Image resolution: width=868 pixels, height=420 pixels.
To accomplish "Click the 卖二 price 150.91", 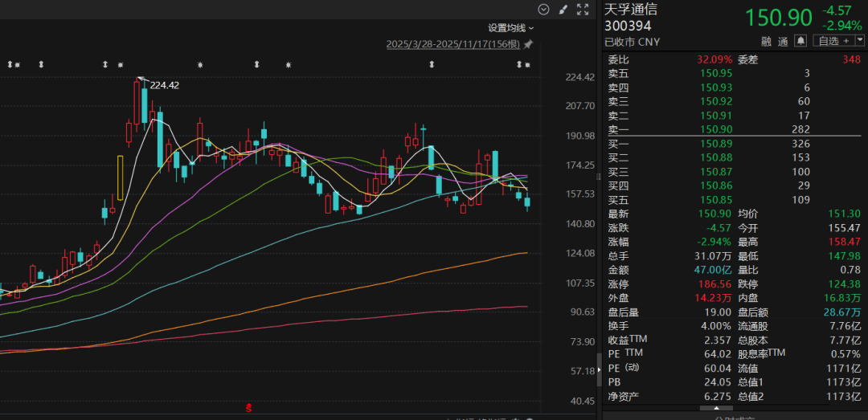I will pos(716,116).
